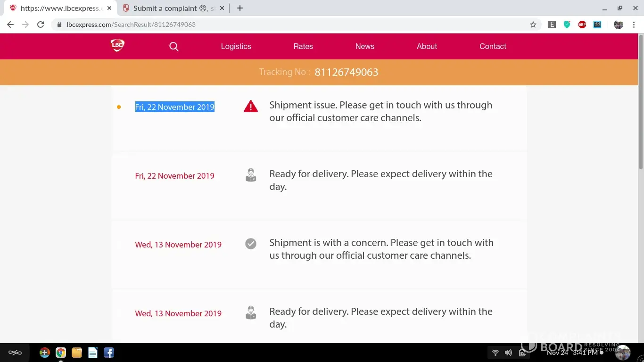This screenshot has width=644, height=362.
Task: Click the unhighlighted Fri, 22 November 2019 date
Action: pyautogui.click(x=175, y=176)
